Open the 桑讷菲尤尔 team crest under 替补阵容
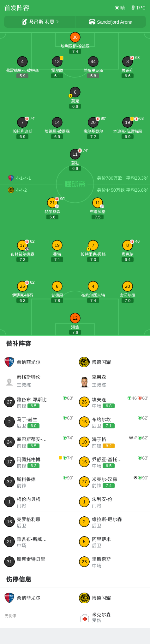The width and height of the screenshot is (150, 644). (x=9, y=362)
